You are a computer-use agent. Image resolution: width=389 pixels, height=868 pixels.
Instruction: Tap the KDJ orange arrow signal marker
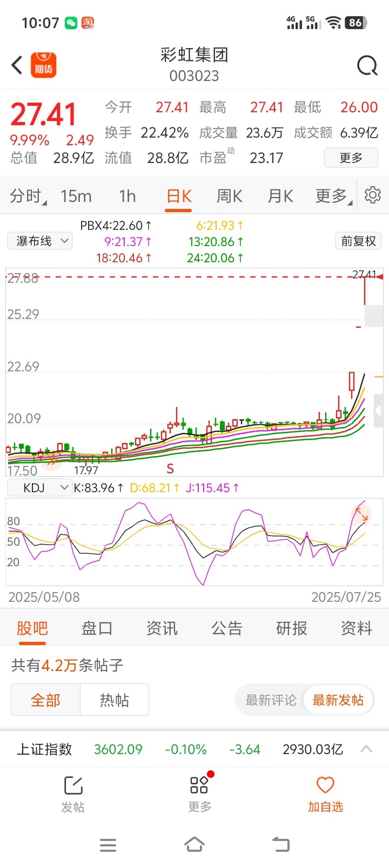click(x=361, y=514)
